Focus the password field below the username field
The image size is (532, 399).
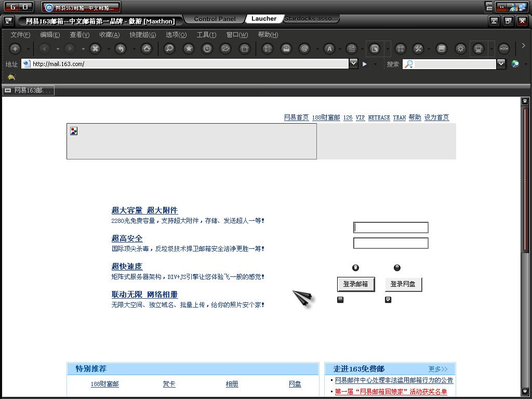(x=391, y=243)
